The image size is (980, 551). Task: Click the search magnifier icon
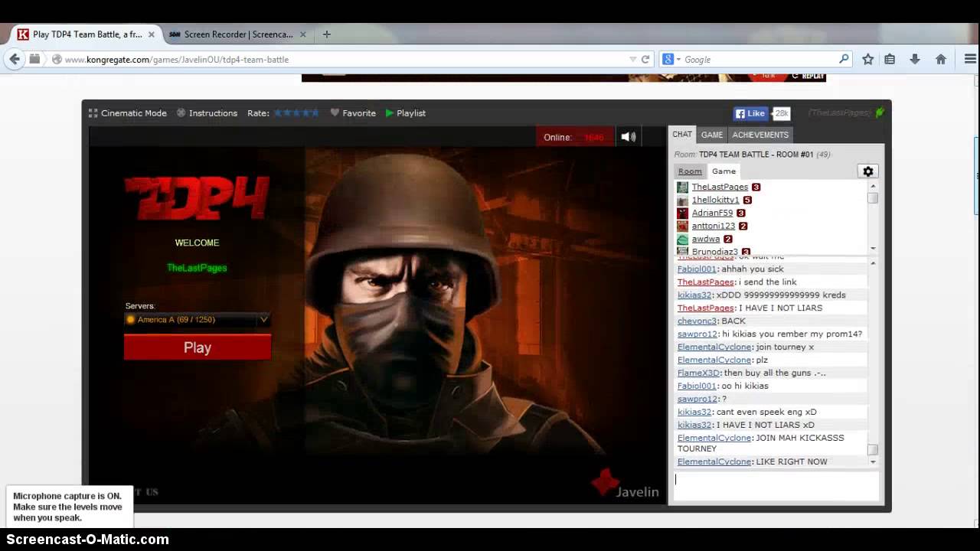click(x=844, y=59)
